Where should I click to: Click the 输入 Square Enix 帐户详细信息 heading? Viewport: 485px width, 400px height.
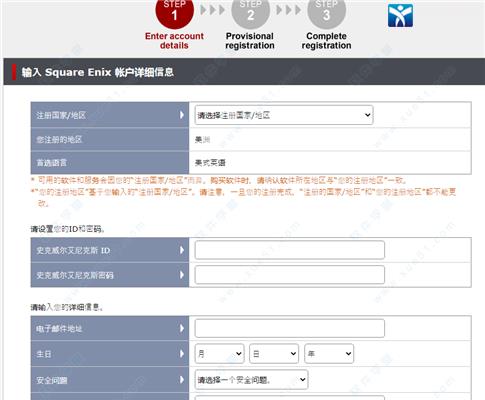point(98,72)
